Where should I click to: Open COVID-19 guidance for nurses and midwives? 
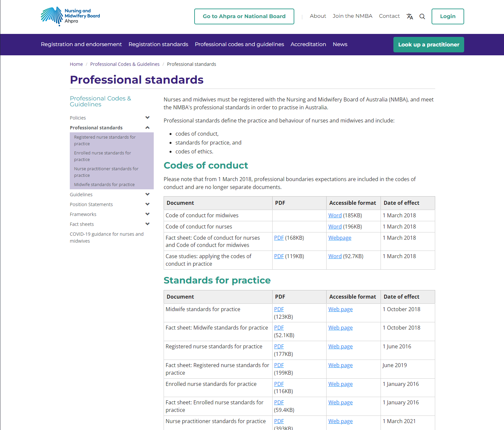coord(106,237)
